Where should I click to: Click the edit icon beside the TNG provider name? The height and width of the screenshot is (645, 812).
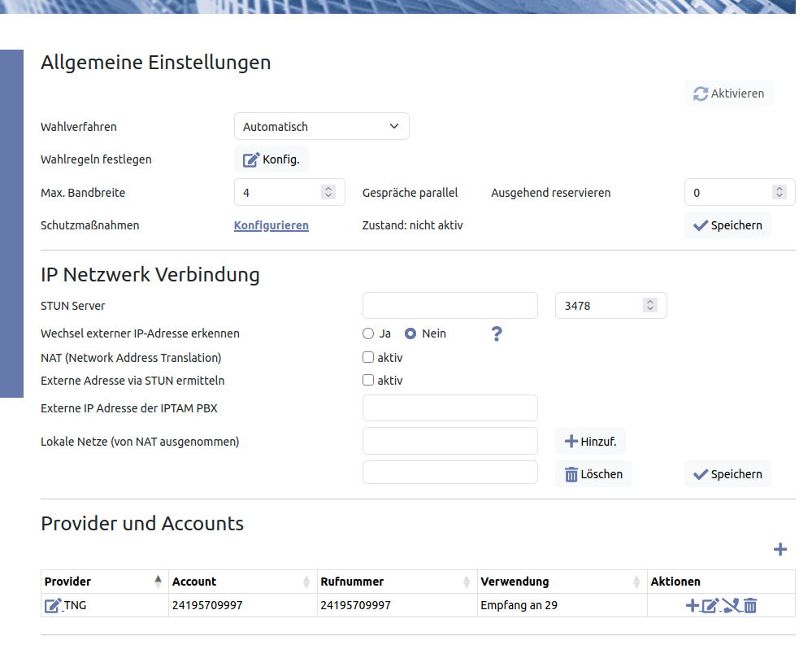tap(53, 605)
